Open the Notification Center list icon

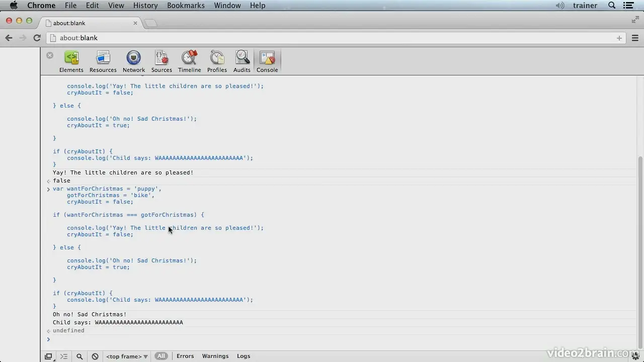tap(628, 6)
